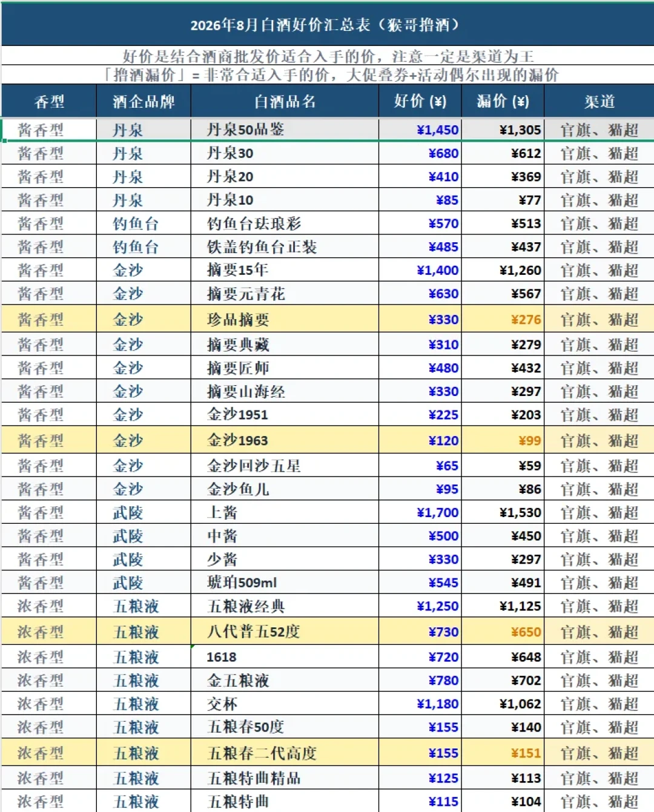The width and height of the screenshot is (654, 812).
Task: Select the cell 摘要山海经
Action: coord(285,391)
